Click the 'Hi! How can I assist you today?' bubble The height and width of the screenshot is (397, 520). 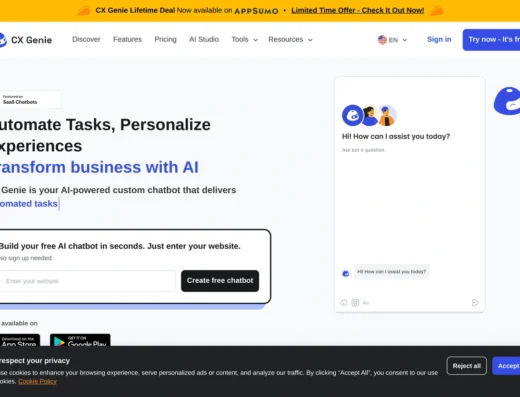pyautogui.click(x=392, y=272)
